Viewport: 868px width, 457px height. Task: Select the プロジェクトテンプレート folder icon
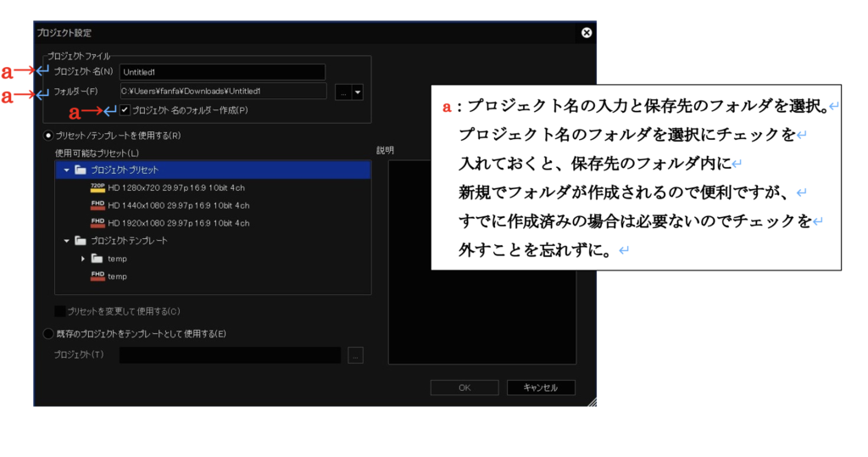tap(81, 241)
